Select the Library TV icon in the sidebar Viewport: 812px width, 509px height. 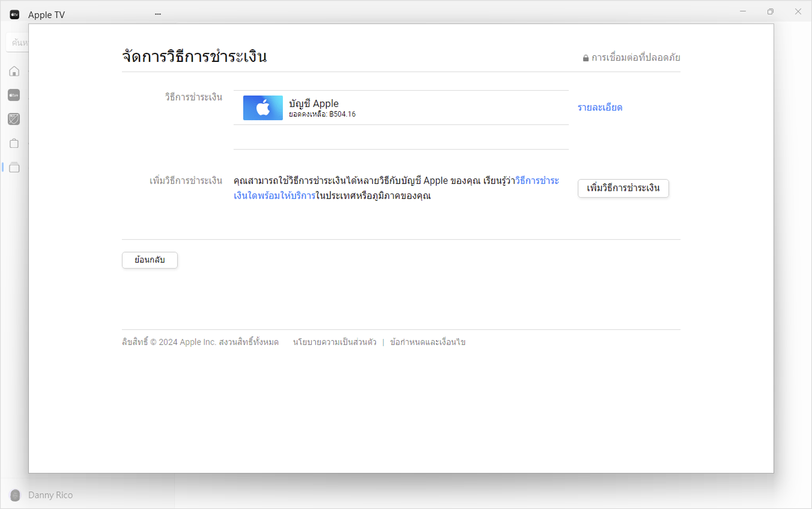[14, 167]
